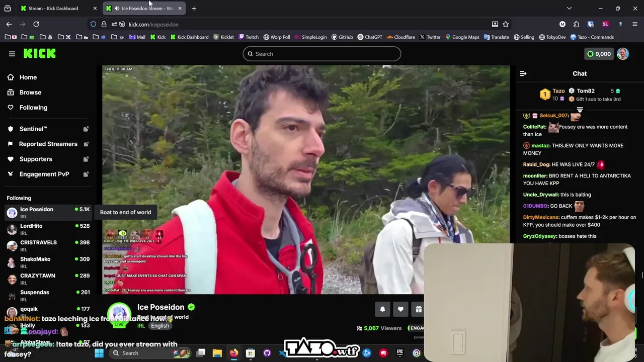The image size is (644, 362).
Task: Select CRAZYTAWN in the Following list
Action: point(48,279)
